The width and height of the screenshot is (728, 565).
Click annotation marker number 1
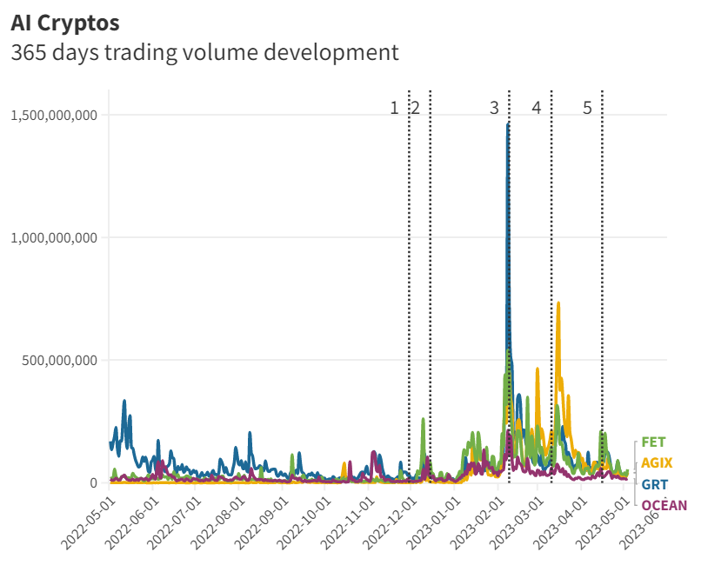click(x=394, y=108)
